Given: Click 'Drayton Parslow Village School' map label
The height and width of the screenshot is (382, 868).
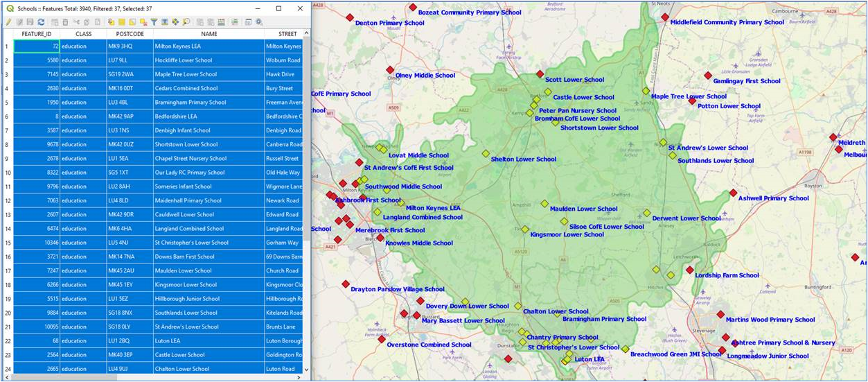Looking at the screenshot, I should 398,289.
